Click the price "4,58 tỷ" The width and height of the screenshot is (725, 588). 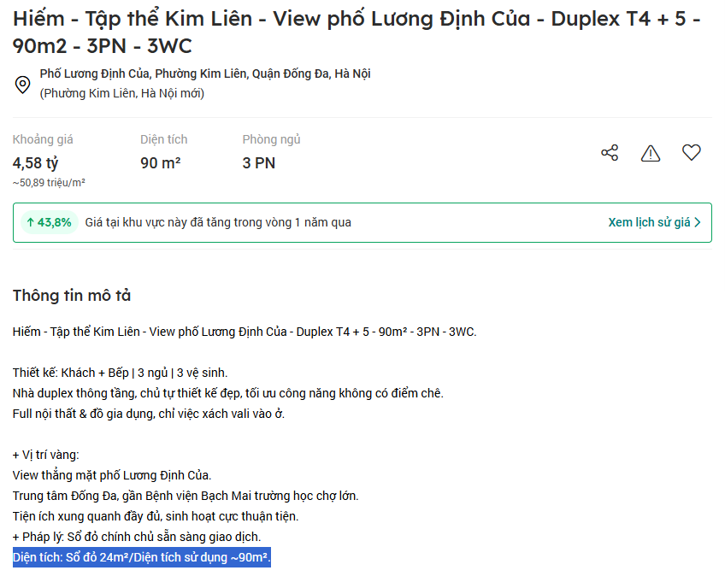[35, 162]
